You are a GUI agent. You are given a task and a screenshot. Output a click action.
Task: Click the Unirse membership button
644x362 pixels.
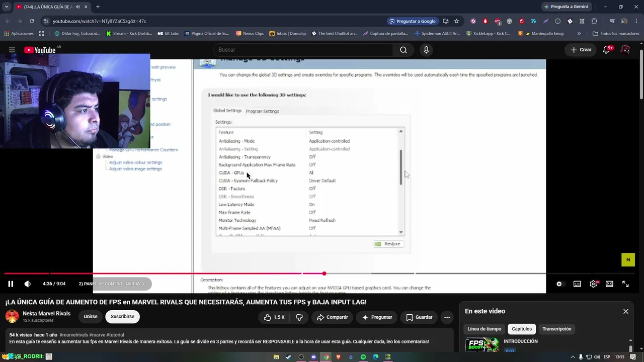pos(91,317)
